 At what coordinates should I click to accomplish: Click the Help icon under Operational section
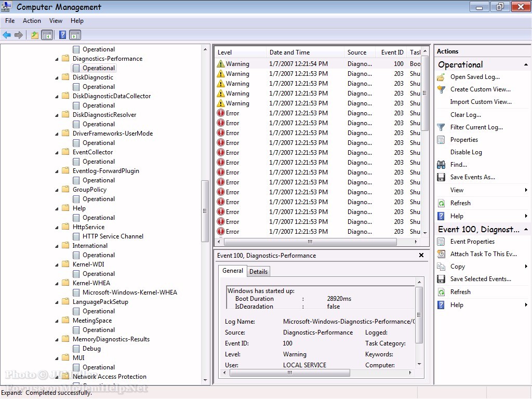tap(441, 216)
